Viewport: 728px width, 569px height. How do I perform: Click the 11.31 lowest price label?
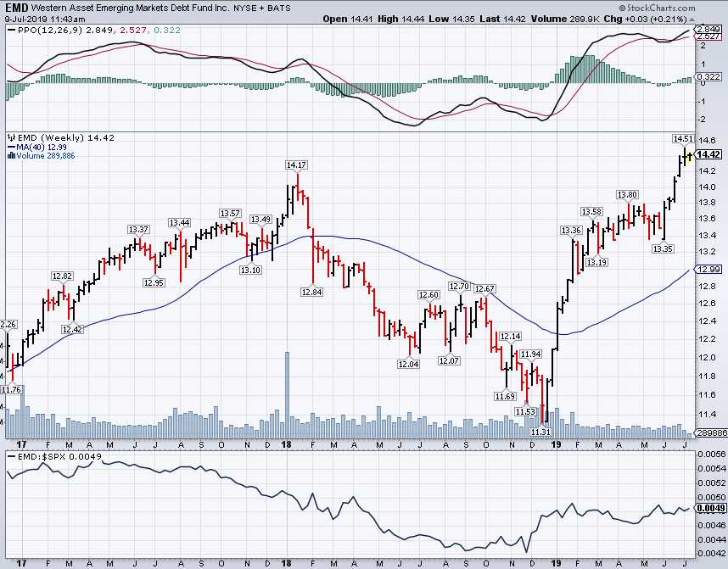540,432
